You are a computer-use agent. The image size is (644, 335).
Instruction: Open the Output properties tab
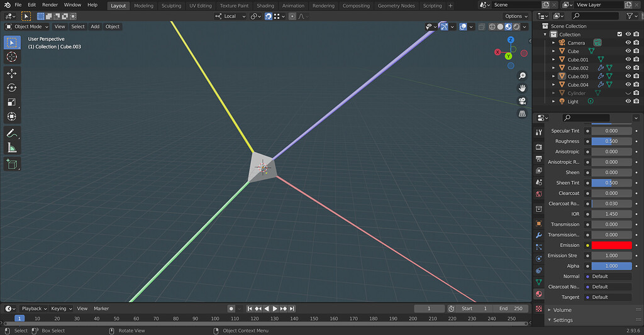539,158
